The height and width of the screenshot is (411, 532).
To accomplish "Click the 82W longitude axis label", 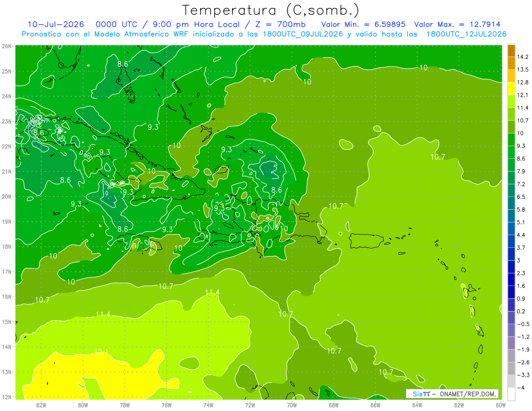I will point(41,405).
